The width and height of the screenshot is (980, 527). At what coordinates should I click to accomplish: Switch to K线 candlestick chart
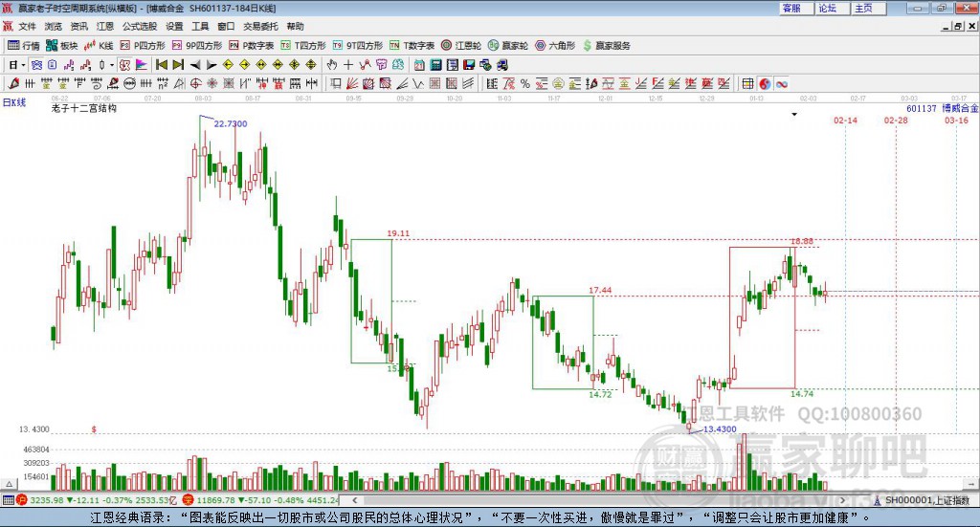pyautogui.click(x=99, y=46)
